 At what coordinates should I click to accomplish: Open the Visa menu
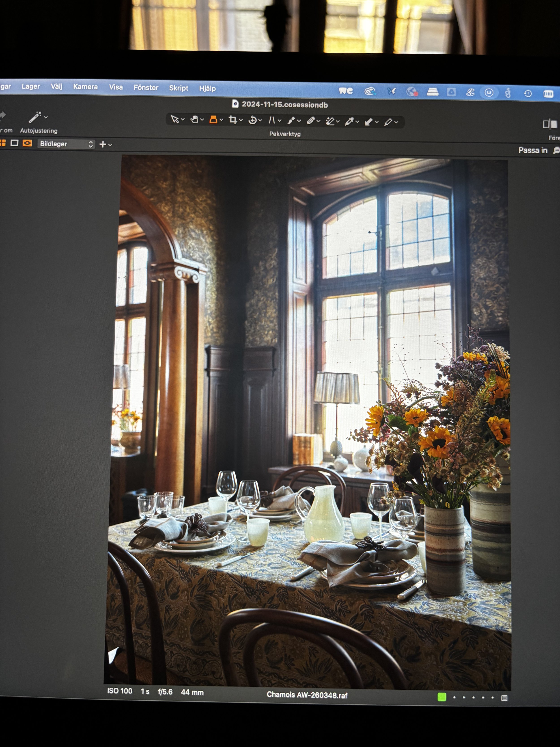pyautogui.click(x=116, y=87)
